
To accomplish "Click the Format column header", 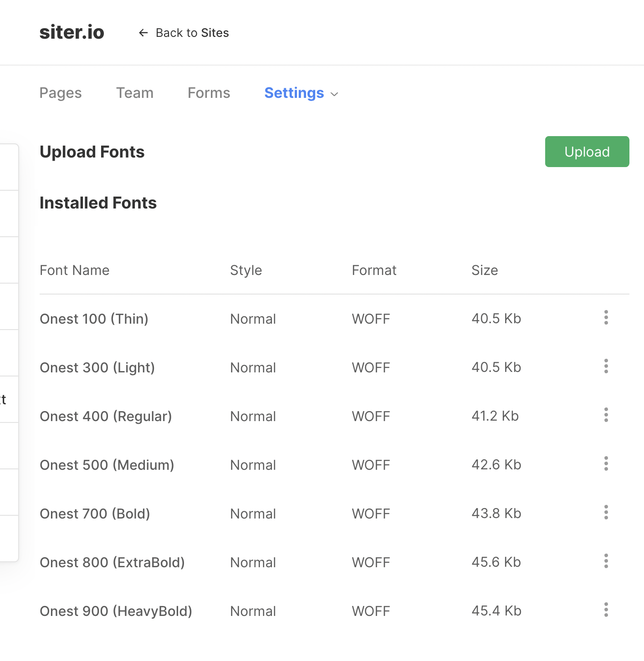I will click(374, 270).
